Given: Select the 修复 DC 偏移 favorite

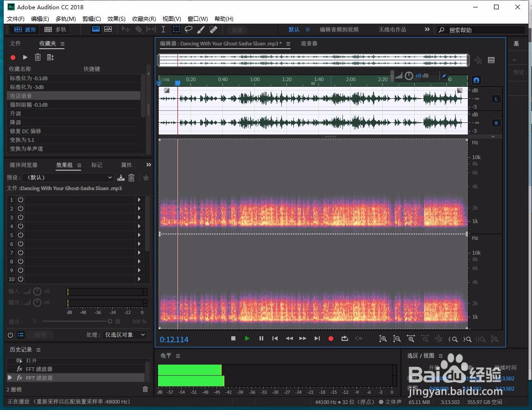Looking at the screenshot, I should [74, 131].
